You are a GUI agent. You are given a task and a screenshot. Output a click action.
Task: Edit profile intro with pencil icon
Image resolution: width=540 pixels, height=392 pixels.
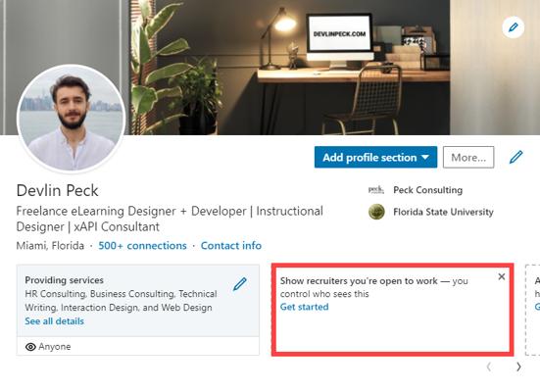pos(515,157)
